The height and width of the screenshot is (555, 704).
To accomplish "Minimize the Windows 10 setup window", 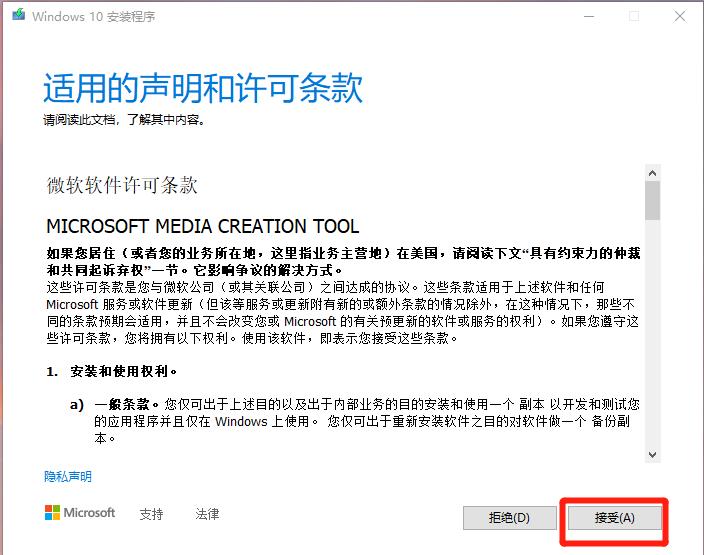I will (589, 16).
